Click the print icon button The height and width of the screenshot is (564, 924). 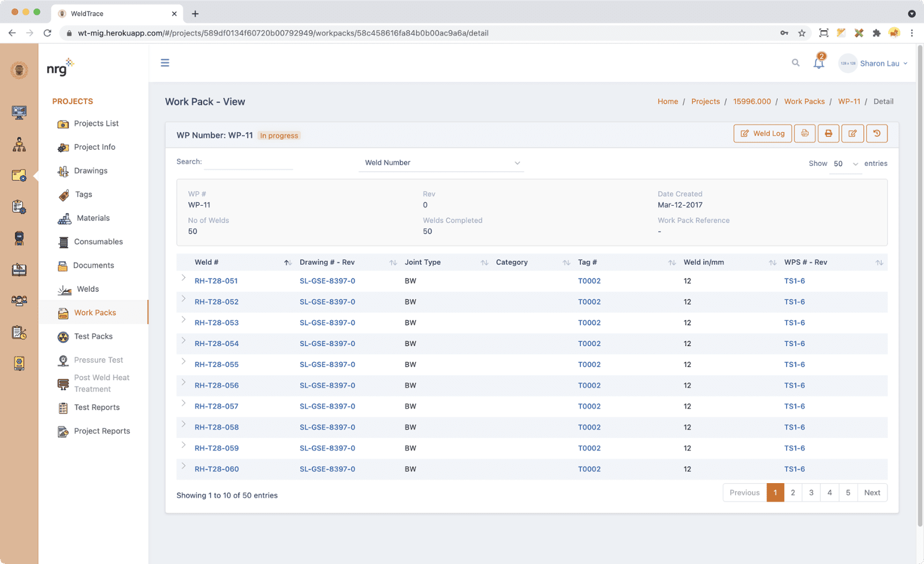(x=828, y=133)
